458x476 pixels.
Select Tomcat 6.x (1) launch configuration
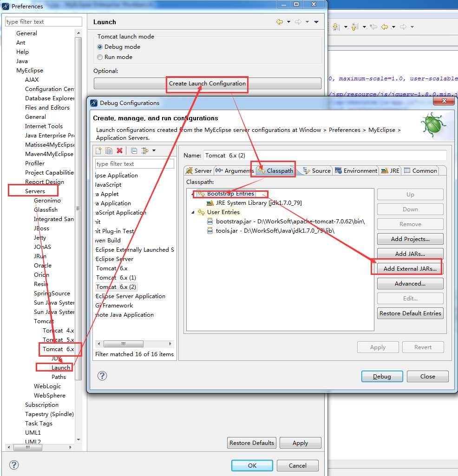point(116,278)
